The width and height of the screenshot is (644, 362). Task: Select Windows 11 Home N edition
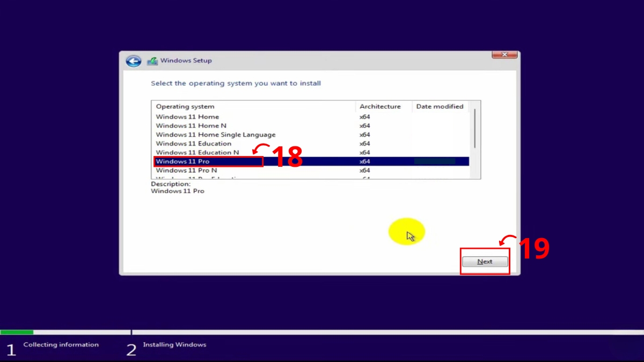[191, 125]
